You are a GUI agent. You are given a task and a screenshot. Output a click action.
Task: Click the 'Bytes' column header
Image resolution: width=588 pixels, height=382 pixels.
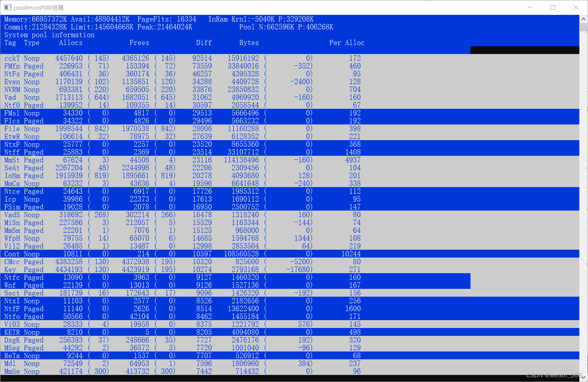click(249, 43)
